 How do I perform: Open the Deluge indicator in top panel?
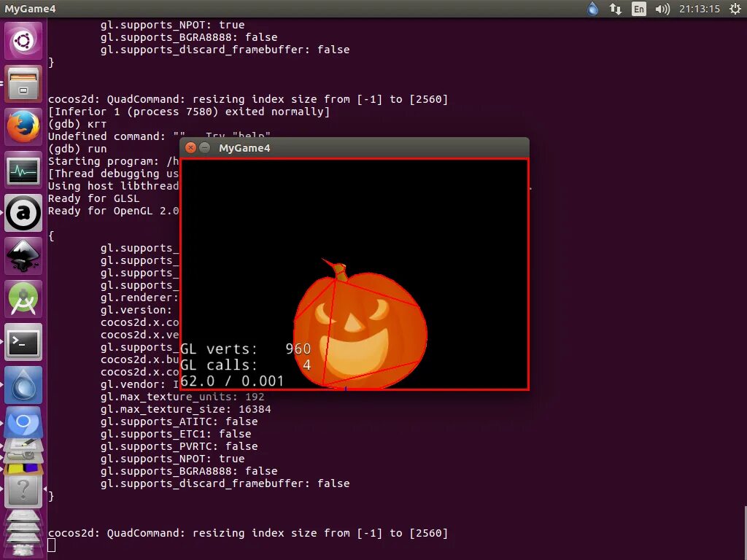pos(592,9)
